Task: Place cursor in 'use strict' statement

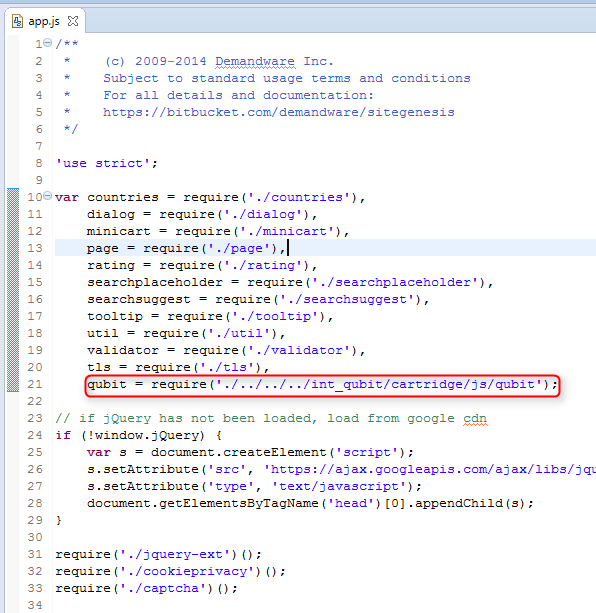Action: pos(107,163)
